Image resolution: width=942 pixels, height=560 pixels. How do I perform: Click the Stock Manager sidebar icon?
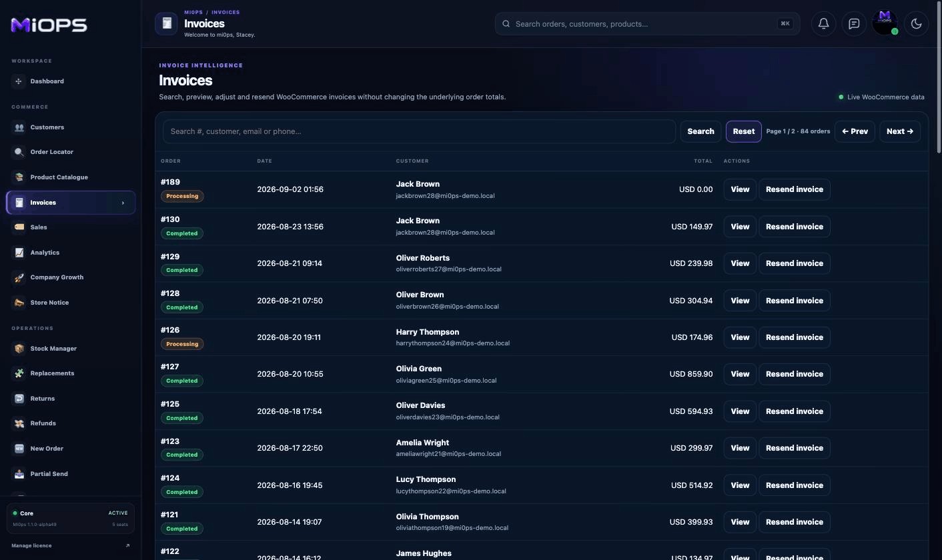[19, 349]
